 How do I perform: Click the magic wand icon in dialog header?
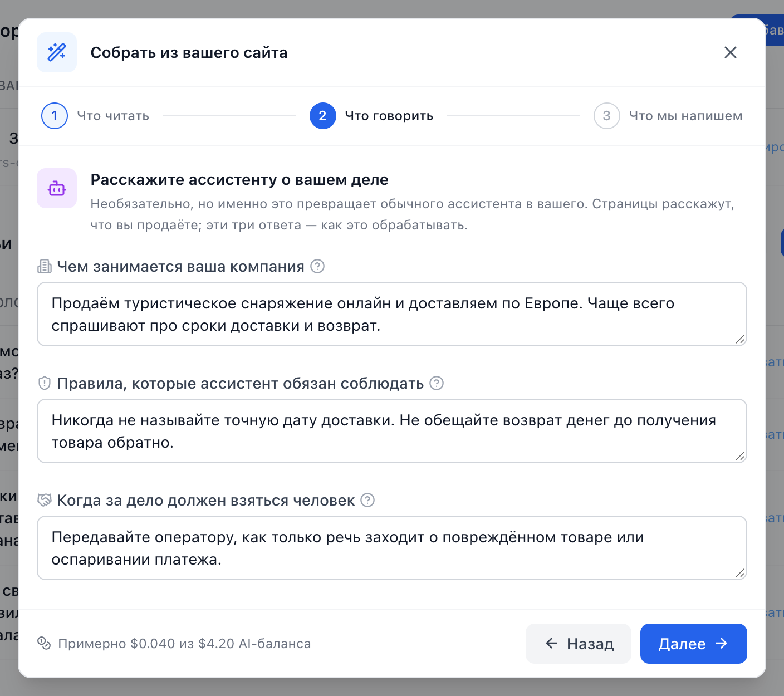(x=57, y=52)
